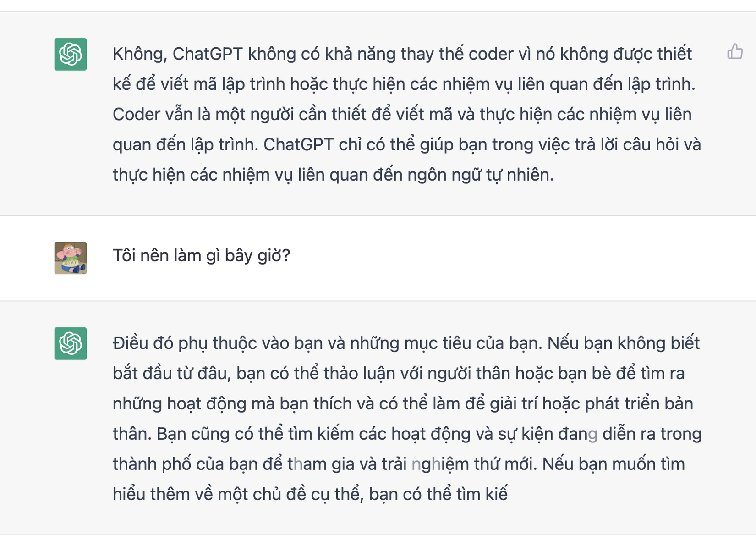Image resolution: width=756 pixels, height=552 pixels.
Task: Click the user's cartoon profile avatar
Action: (71, 258)
